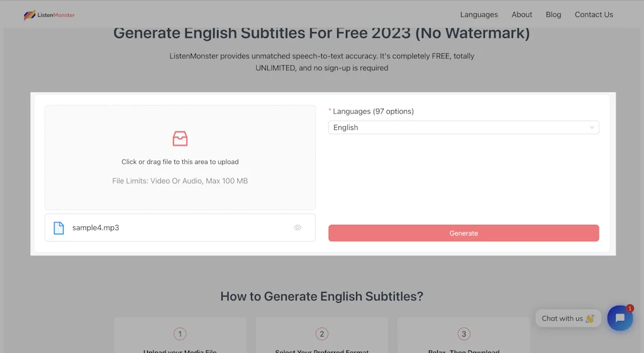Click the ListenMonster logo icon

pos(30,15)
